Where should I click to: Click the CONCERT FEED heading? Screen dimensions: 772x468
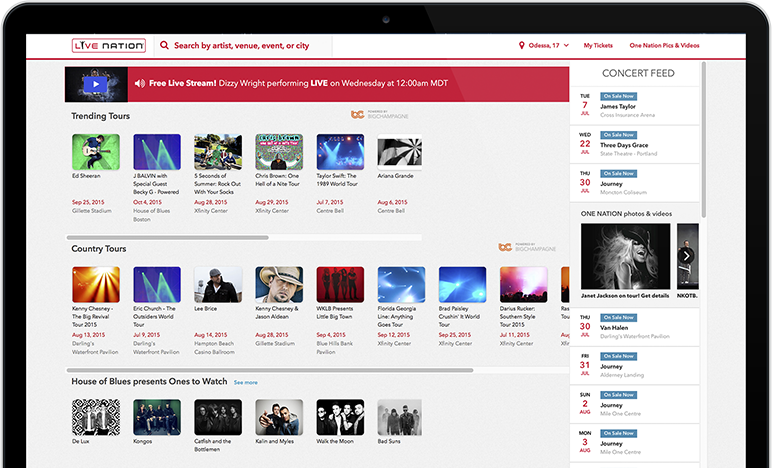coord(638,73)
